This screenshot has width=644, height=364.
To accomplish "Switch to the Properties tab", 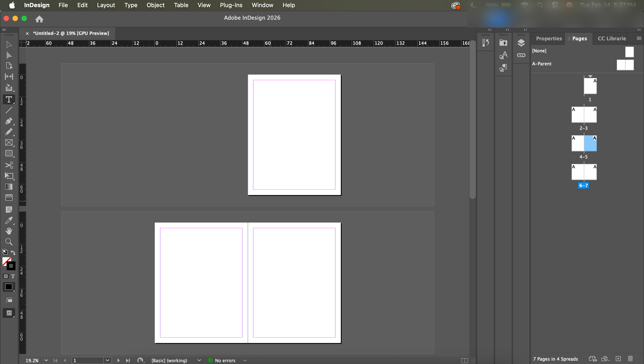I will 549,39.
